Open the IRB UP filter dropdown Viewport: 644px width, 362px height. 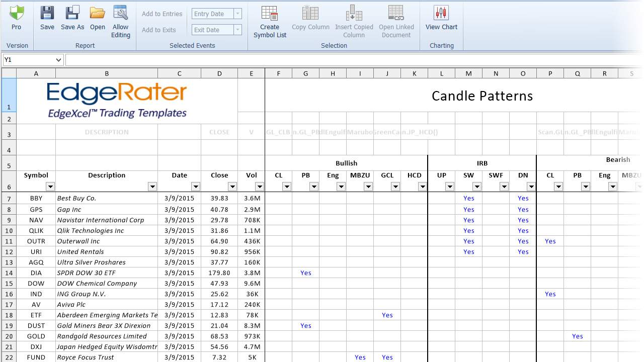(x=450, y=187)
